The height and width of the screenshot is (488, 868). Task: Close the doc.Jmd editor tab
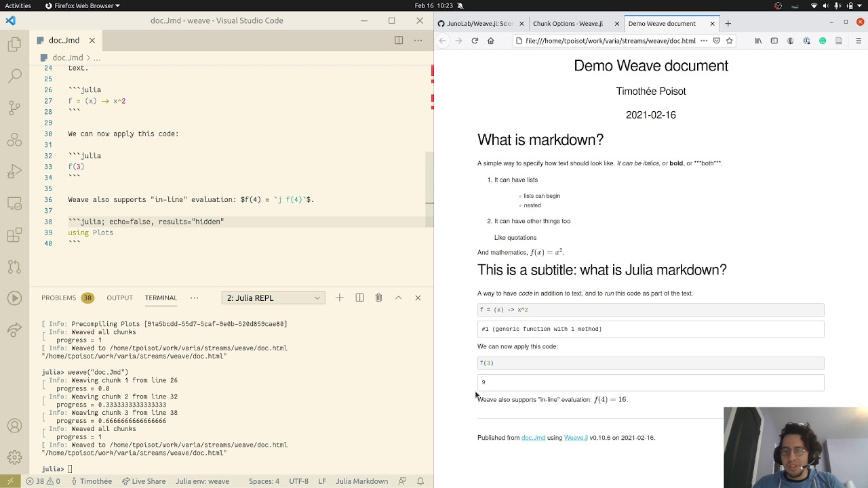click(x=92, y=41)
